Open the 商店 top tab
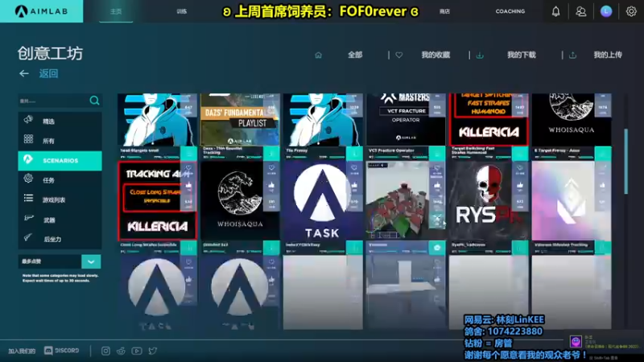This screenshot has width=644, height=362. 444,11
